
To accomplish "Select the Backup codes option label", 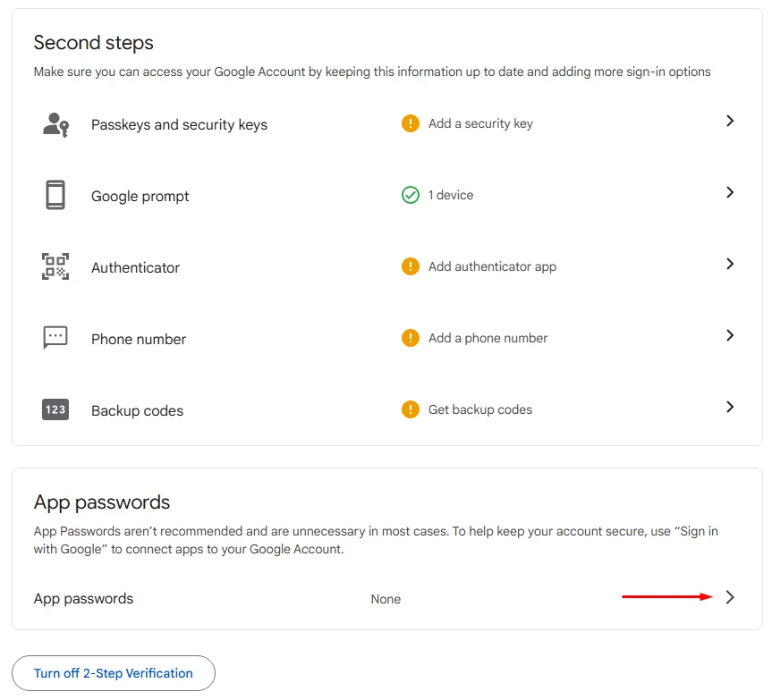I will point(137,410).
